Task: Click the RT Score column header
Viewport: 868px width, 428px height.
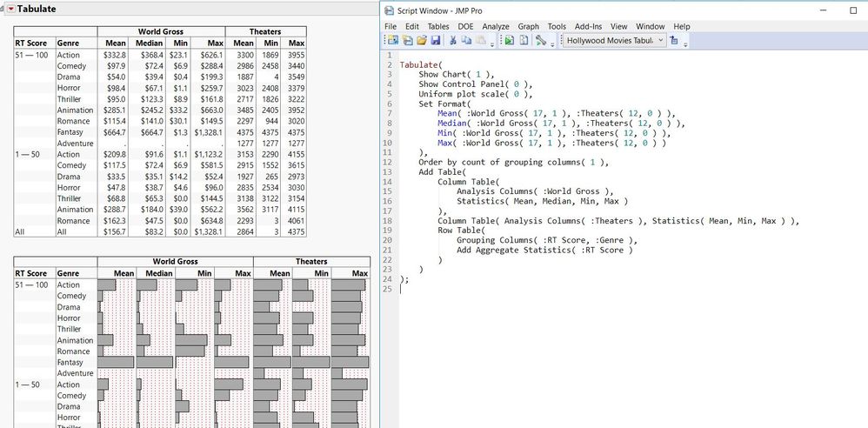Action: coord(31,43)
